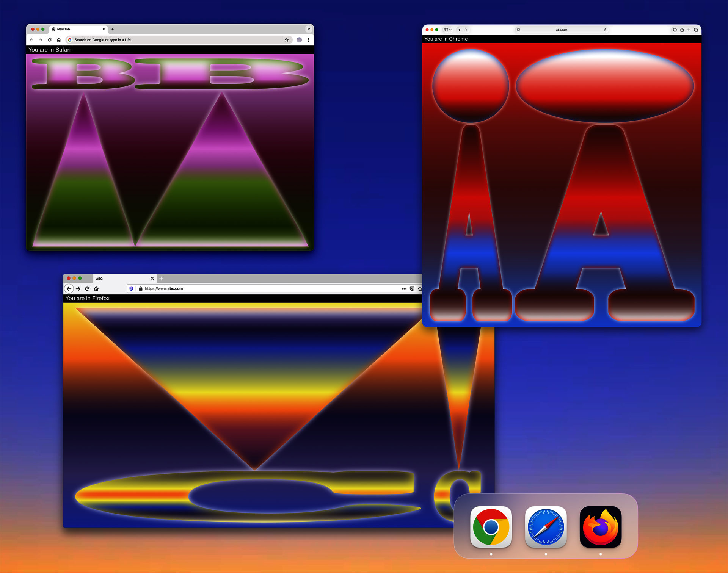Go forward in the ABC Firefox-style window
728x573 pixels.
(78, 289)
